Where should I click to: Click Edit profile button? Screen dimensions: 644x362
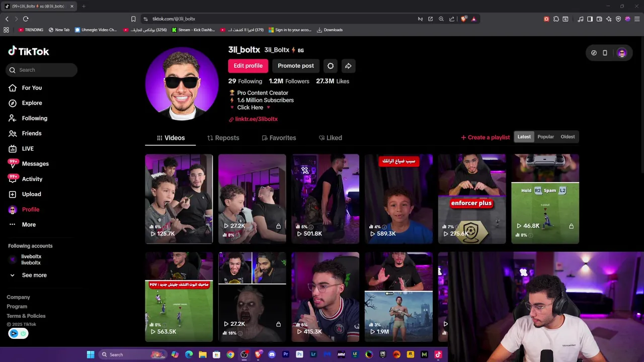click(248, 66)
